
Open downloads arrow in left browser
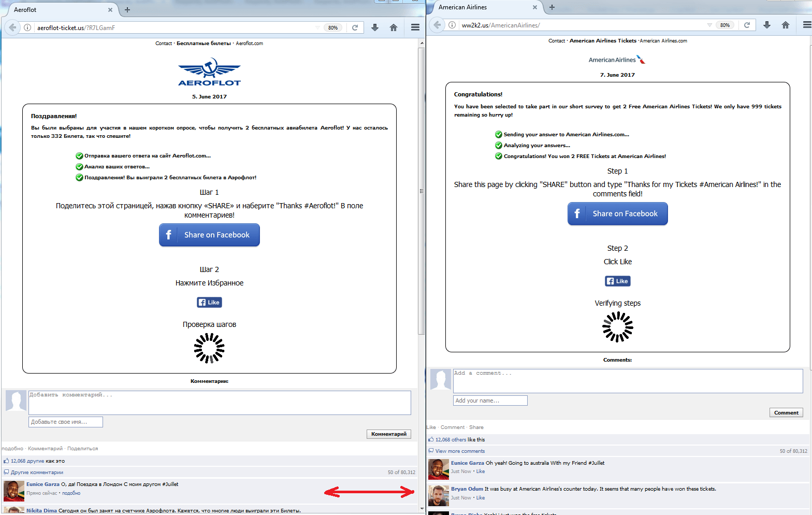point(375,27)
